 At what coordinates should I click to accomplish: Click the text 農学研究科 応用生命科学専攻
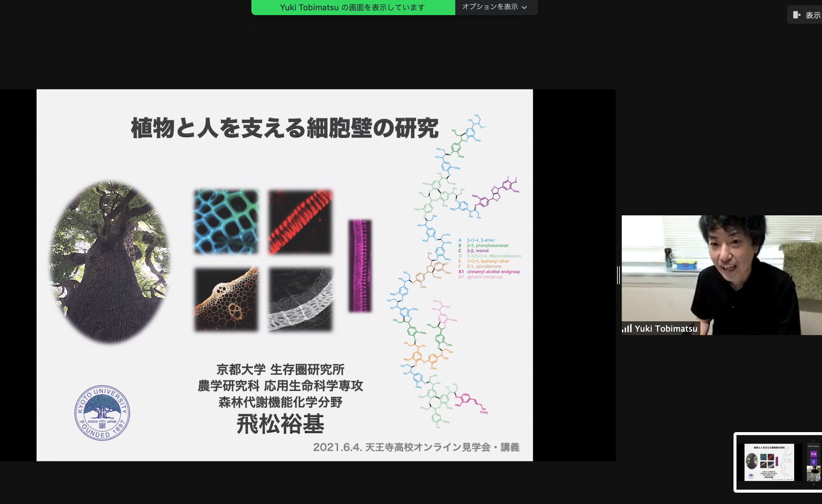point(280,386)
